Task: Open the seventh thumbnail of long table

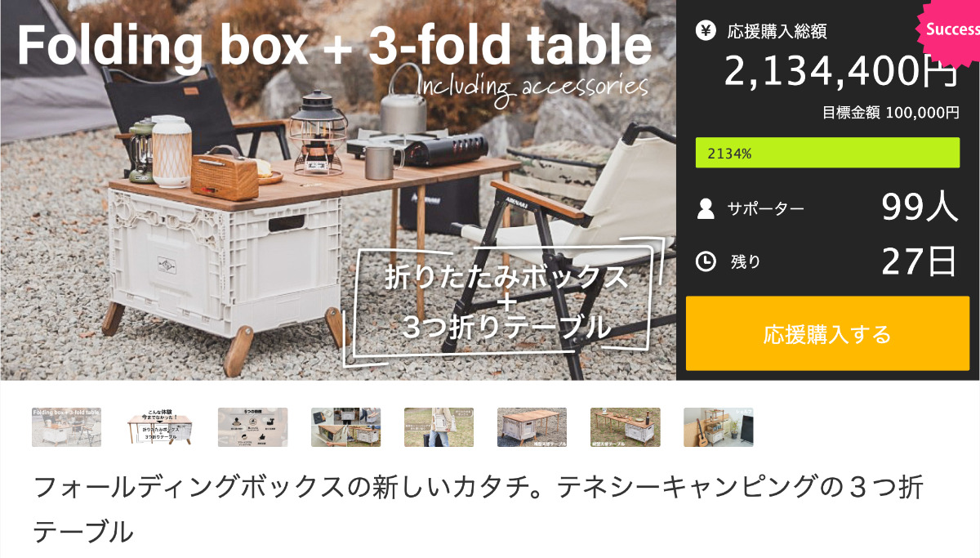Action: tap(626, 427)
